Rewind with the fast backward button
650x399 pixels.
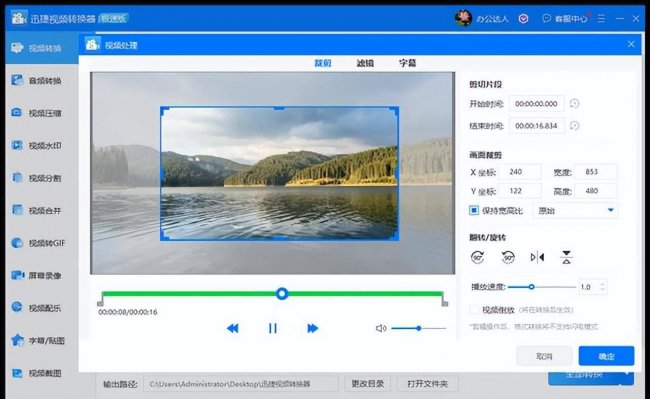[233, 328]
